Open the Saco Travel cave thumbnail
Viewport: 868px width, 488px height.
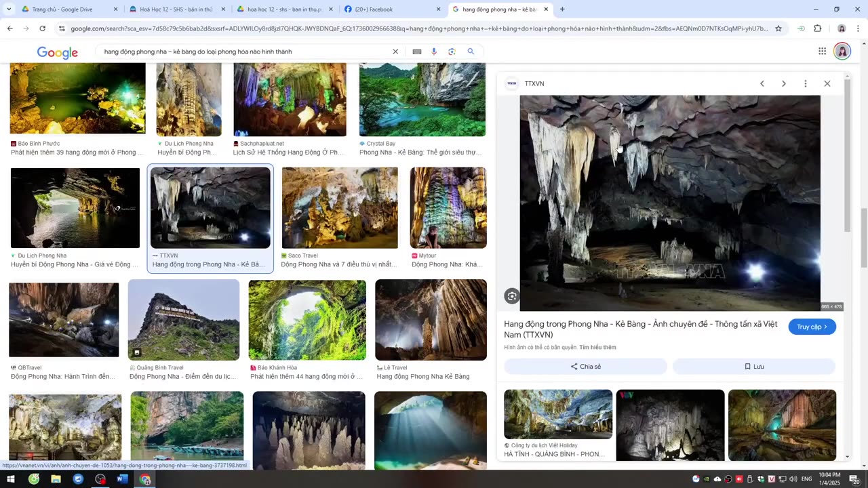[x=340, y=208]
